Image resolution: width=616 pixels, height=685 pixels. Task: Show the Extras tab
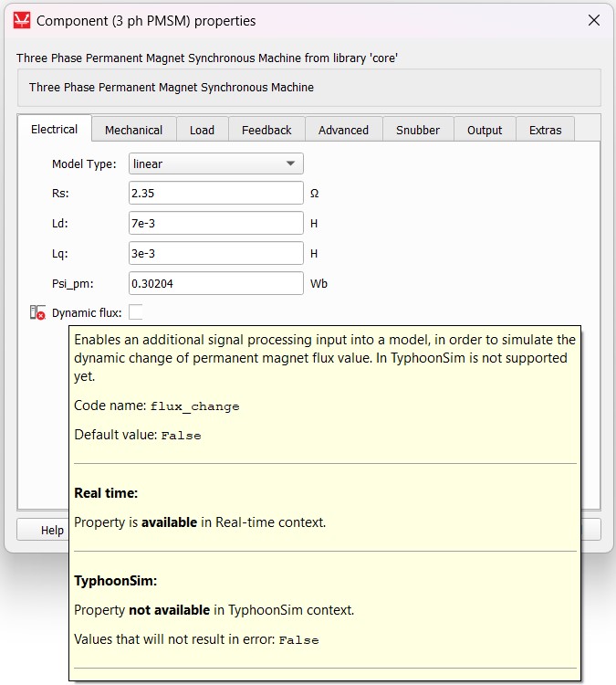(545, 130)
